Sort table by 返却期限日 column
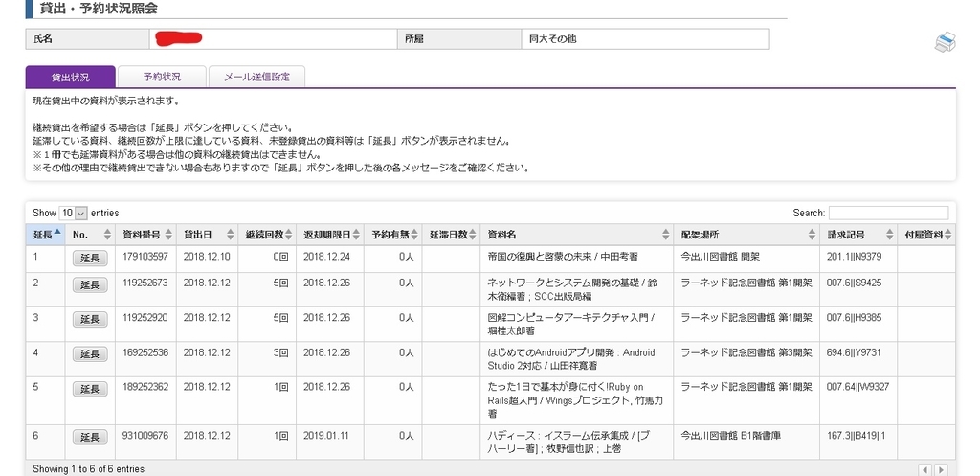The height and width of the screenshot is (476, 980). click(x=330, y=235)
